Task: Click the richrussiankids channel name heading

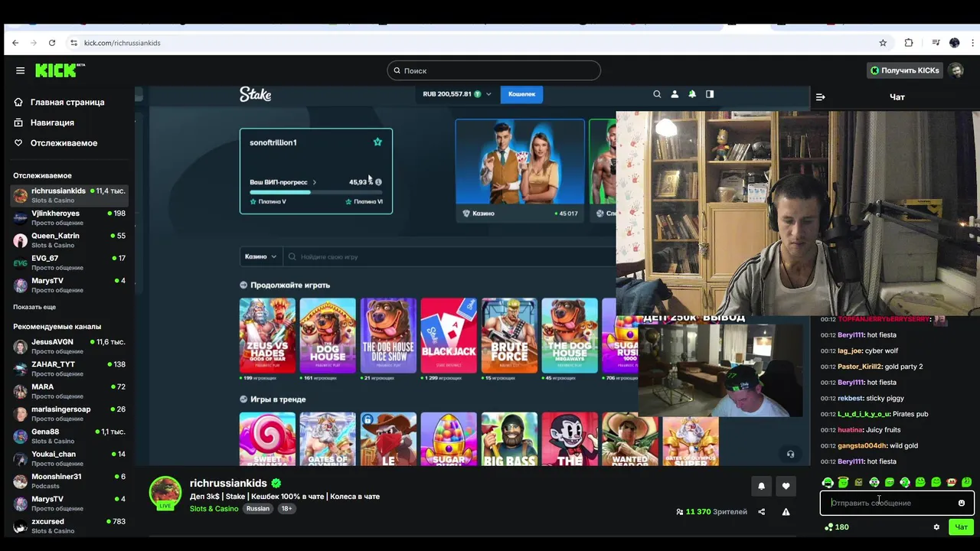Action: [228, 483]
